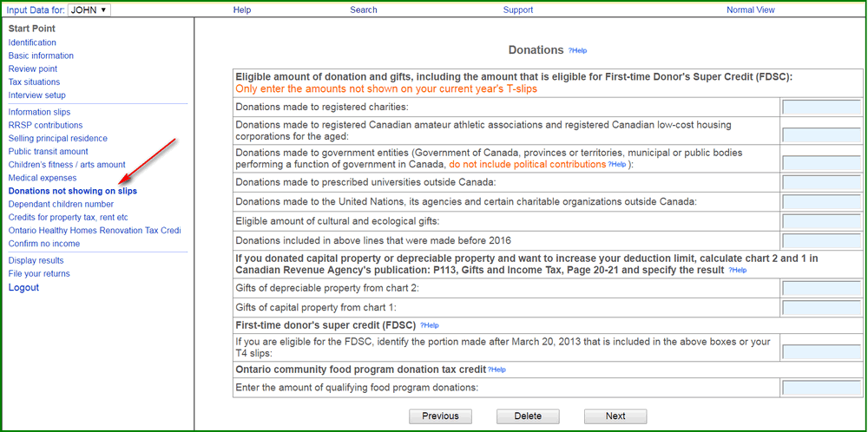
Task: Click the Next button
Action: pos(615,416)
